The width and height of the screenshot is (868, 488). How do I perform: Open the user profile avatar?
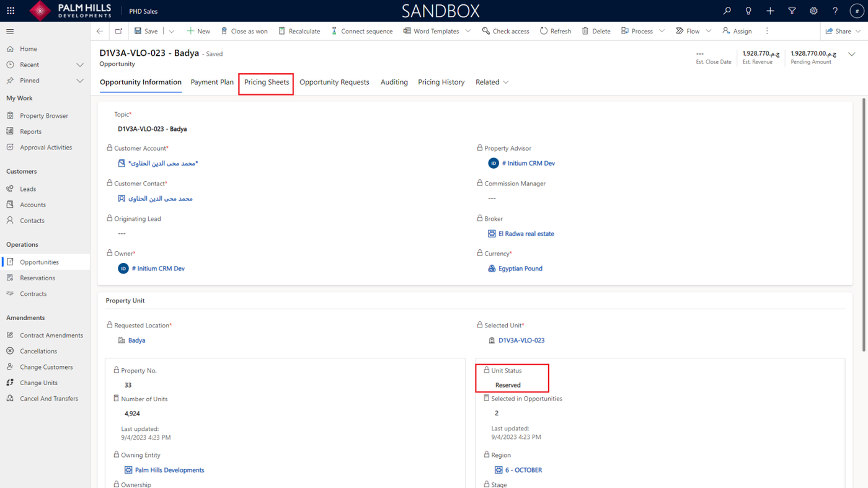857,11
